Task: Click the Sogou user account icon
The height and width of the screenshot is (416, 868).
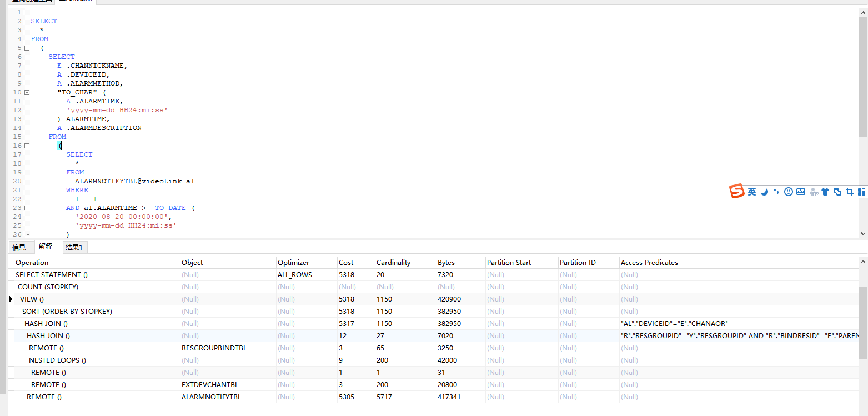Action: click(814, 192)
